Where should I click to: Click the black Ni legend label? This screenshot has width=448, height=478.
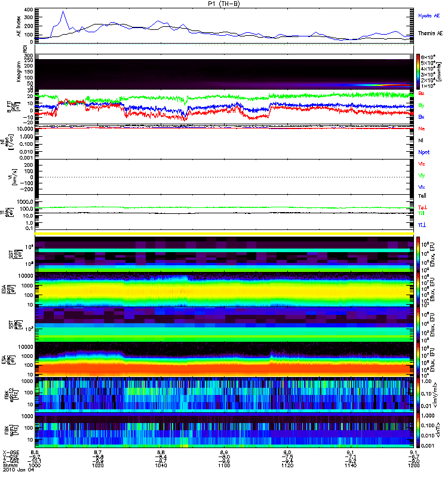point(421,140)
